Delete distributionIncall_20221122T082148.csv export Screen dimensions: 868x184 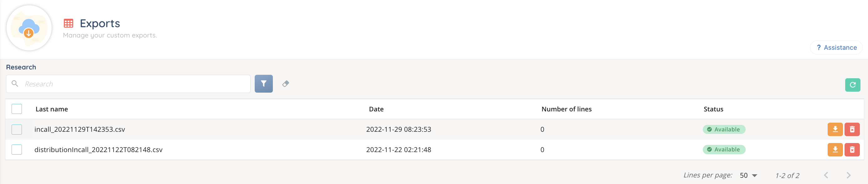[x=852, y=150]
